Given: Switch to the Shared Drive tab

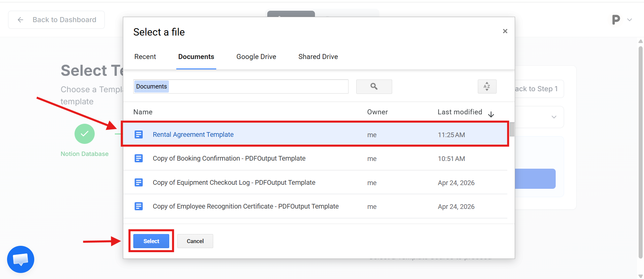Looking at the screenshot, I should pos(318,57).
